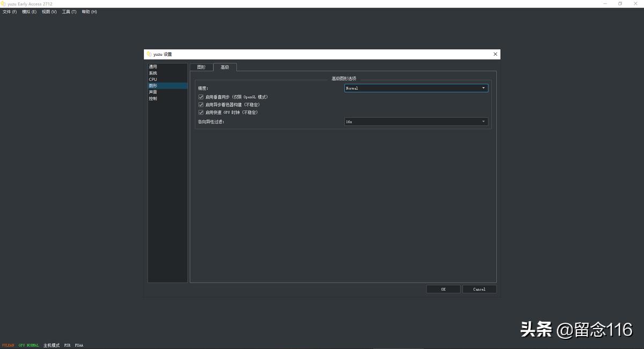
Task: Select the 高级 tab
Action: [225, 67]
